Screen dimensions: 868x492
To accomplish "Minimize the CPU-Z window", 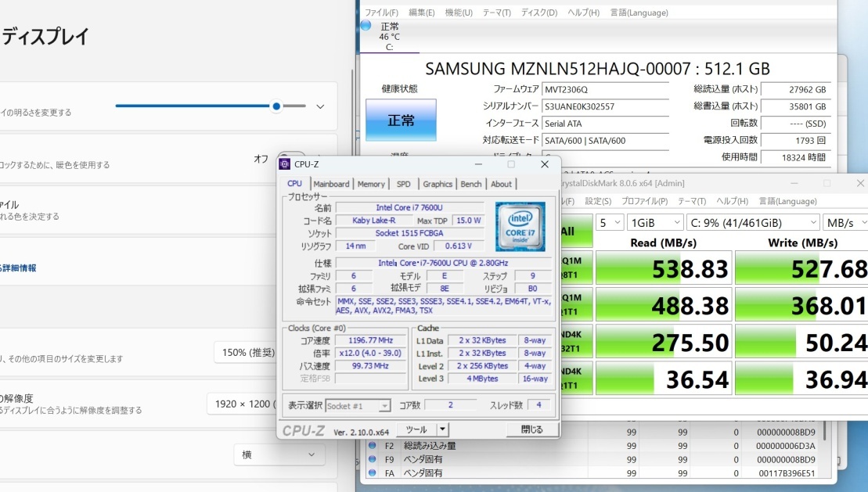I will click(478, 164).
